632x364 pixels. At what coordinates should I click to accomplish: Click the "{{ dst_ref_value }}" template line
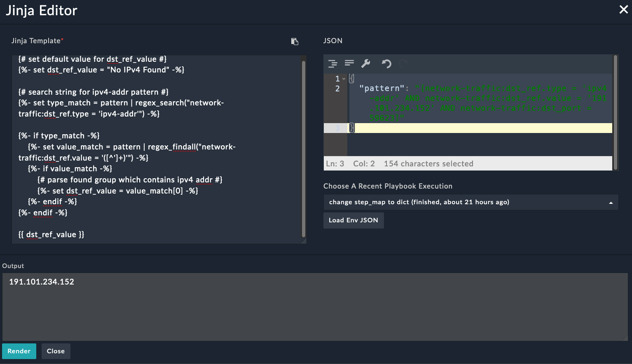pyautogui.click(x=51, y=235)
